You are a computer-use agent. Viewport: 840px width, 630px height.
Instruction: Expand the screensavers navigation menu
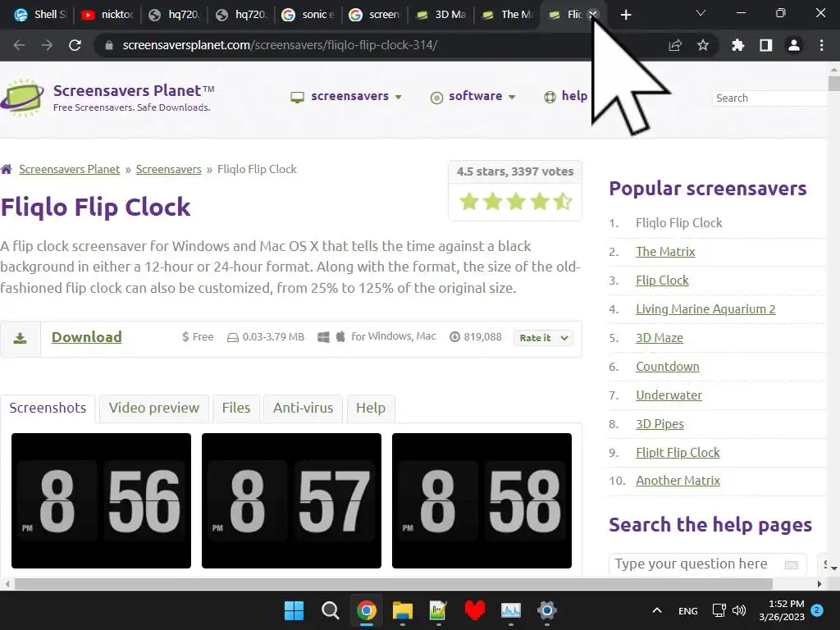[346, 97]
